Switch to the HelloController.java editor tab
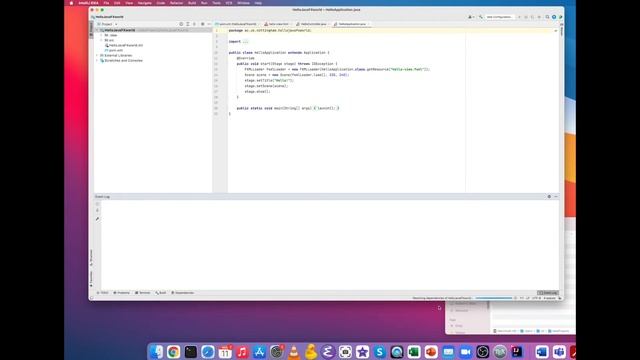This screenshot has width=640, height=360. pos(312,24)
